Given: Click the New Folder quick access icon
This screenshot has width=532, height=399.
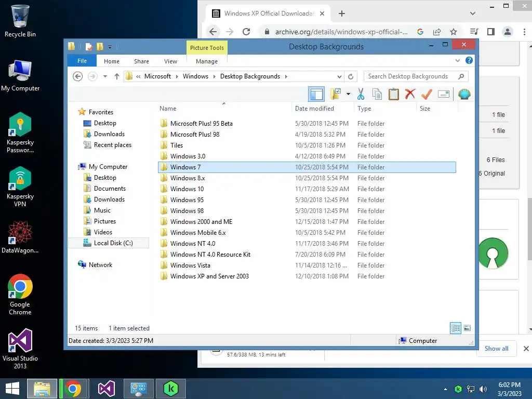Looking at the screenshot, I should point(100,47).
